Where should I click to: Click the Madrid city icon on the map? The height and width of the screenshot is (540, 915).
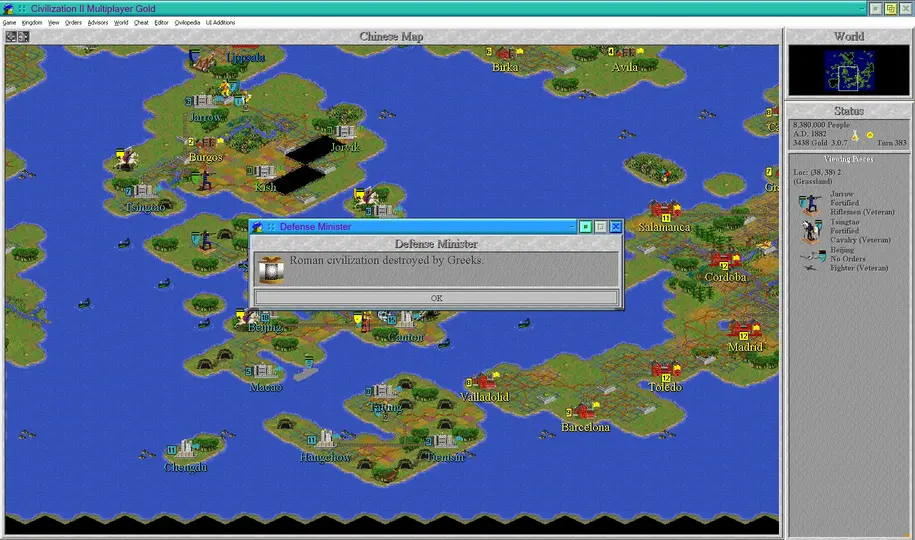coord(744,331)
